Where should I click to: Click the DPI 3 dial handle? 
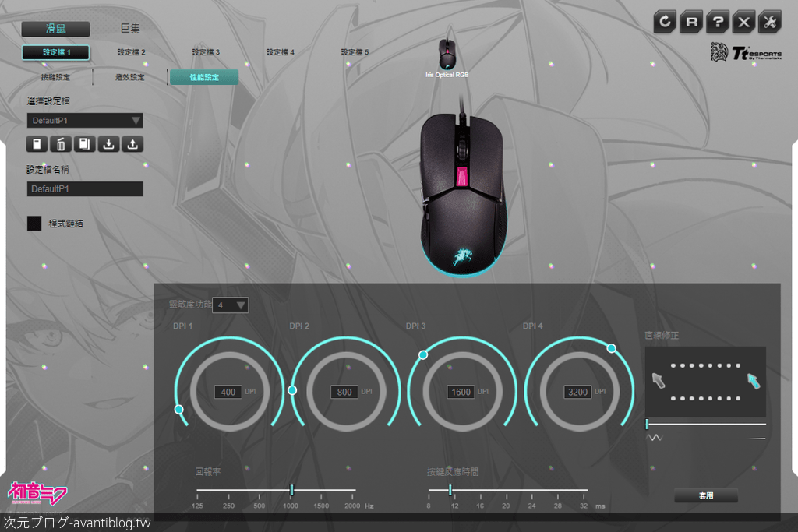(423, 355)
